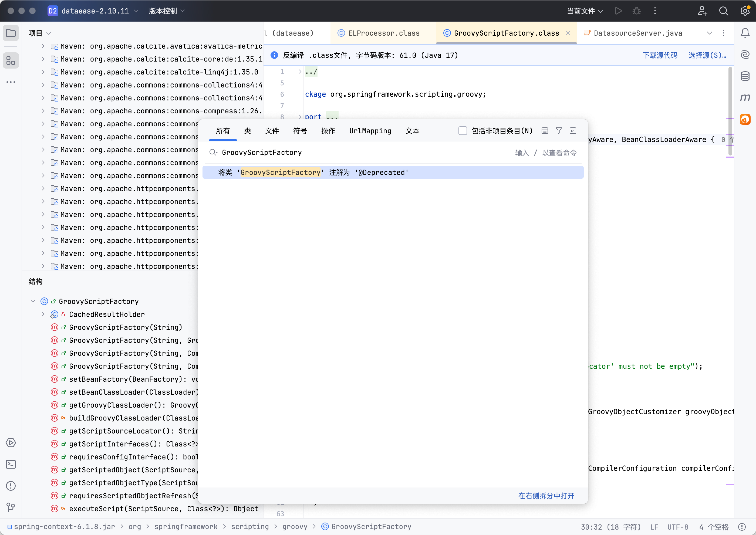Open the Structure tool window icon
Viewport: 756px width, 535px height.
point(11,61)
